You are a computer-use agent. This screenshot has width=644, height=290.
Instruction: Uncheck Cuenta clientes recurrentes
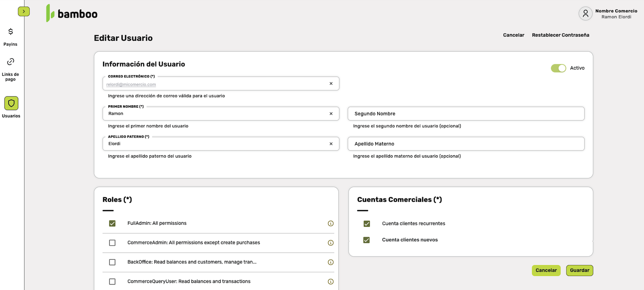[367, 224]
